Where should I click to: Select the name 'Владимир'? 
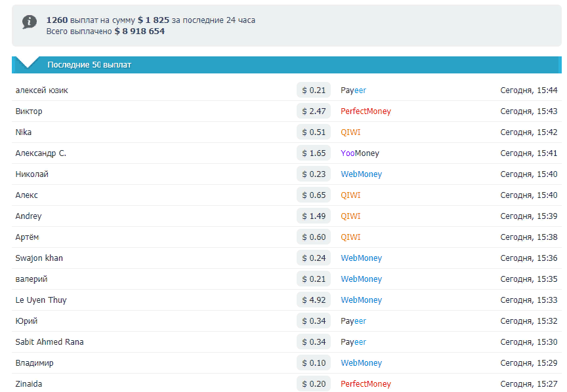click(34, 363)
